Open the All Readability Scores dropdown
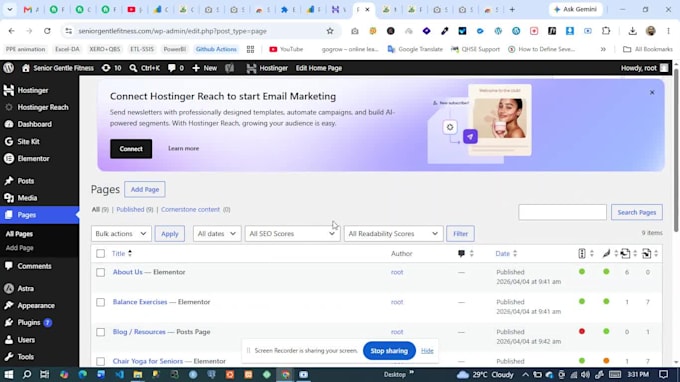Image resolution: width=680 pixels, height=382 pixels. click(393, 234)
